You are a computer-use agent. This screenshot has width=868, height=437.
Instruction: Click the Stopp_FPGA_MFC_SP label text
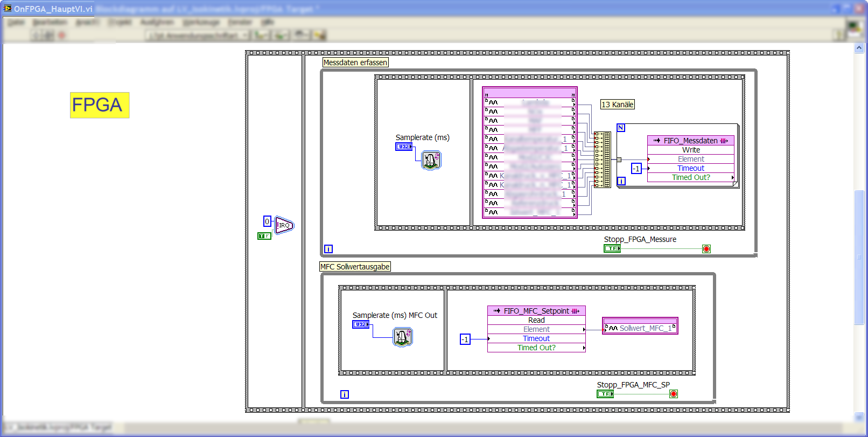pyautogui.click(x=633, y=385)
